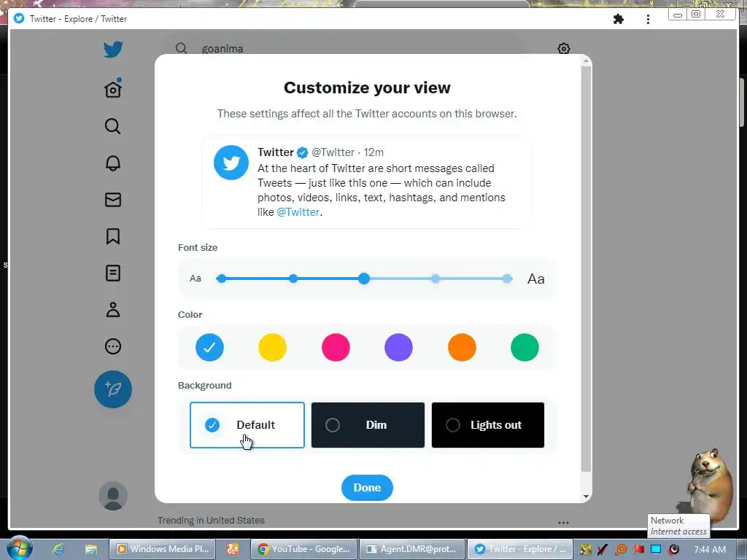
Task: Open the Twitter bird home logo
Action: coord(113,49)
